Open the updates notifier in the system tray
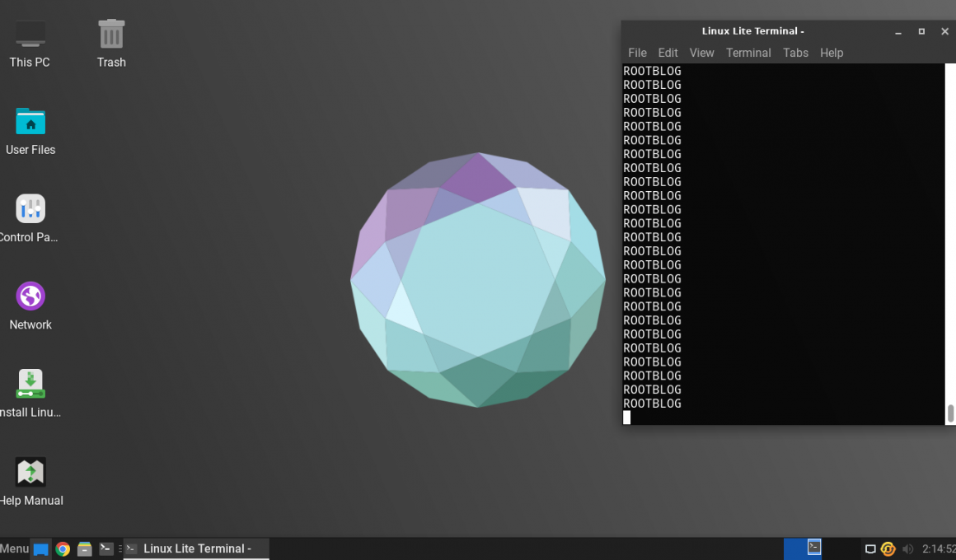Viewport: 956px width, 560px height. [x=888, y=548]
